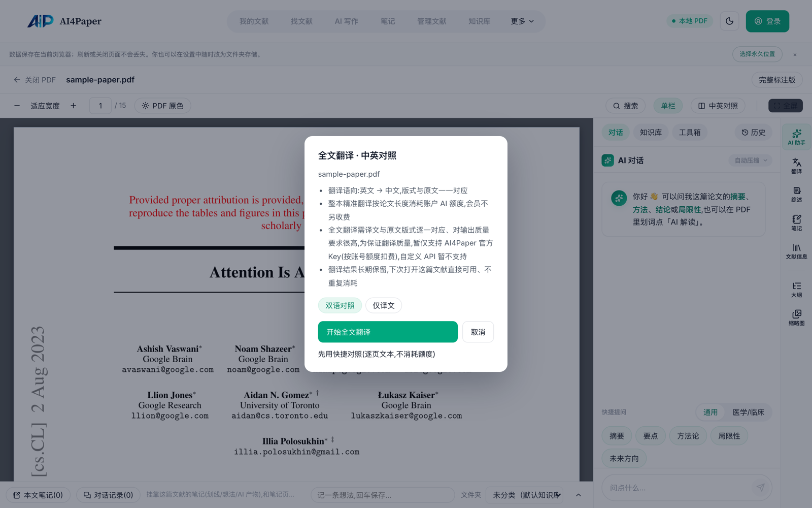
Task: Open 管理文献 navigation item
Action: [431, 21]
